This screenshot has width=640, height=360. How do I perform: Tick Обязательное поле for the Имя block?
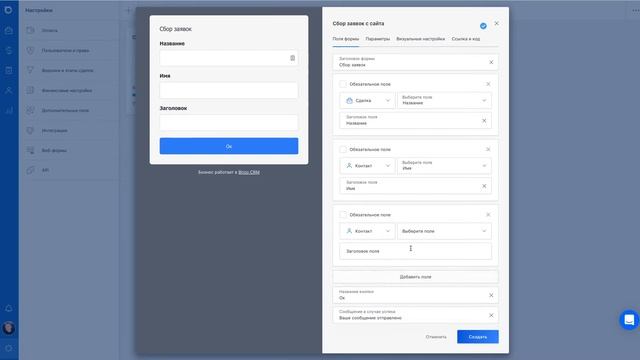click(343, 149)
